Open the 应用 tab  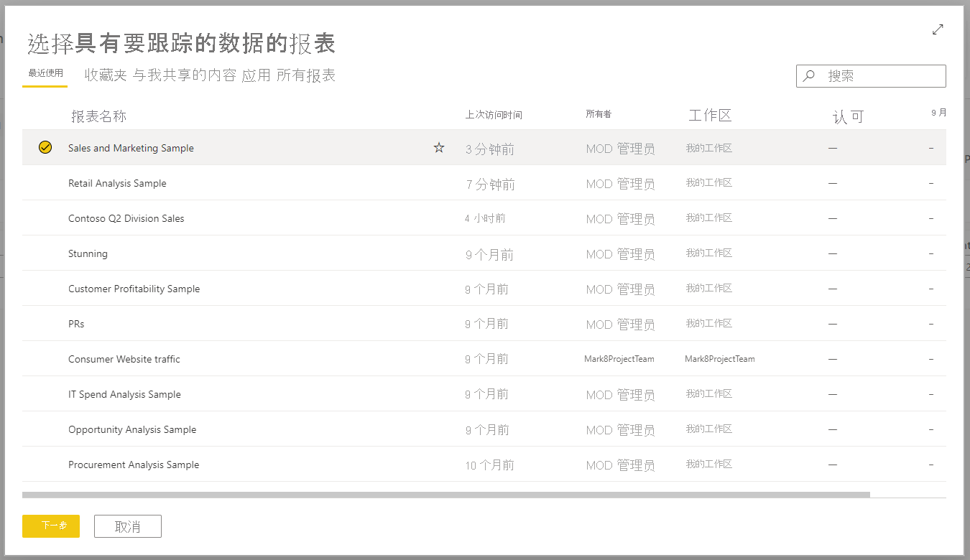256,75
